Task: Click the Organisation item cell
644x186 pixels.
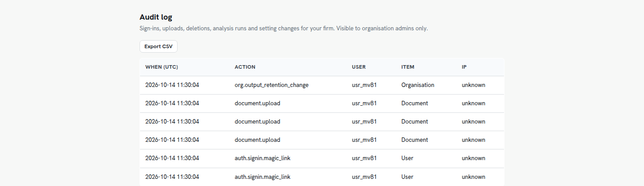Action: pos(418,85)
